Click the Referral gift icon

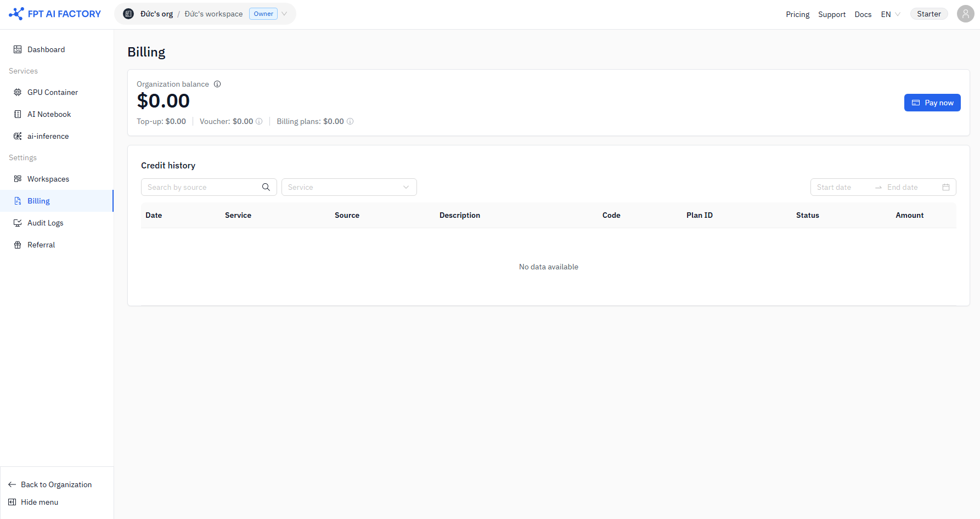(18, 245)
